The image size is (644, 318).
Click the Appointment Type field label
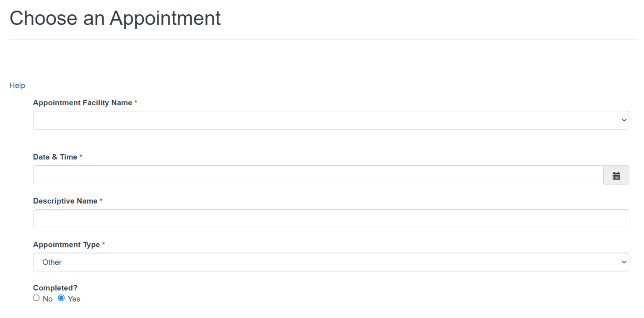pyautogui.click(x=66, y=245)
